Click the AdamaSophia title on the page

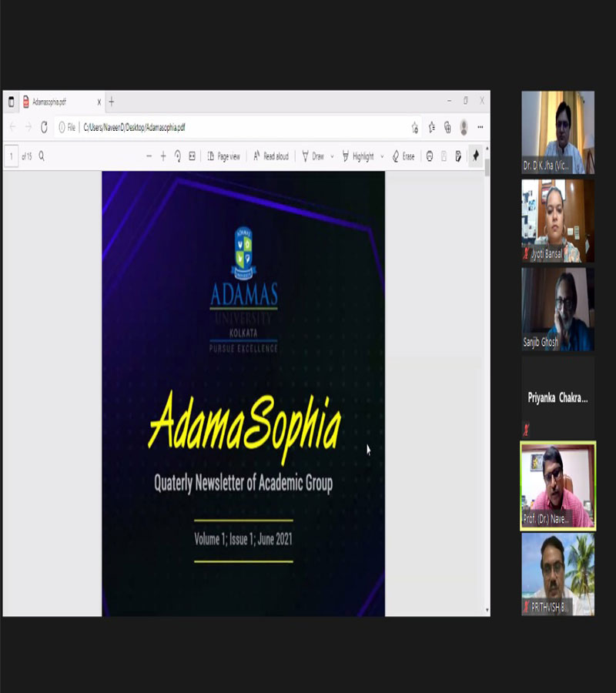(x=244, y=427)
